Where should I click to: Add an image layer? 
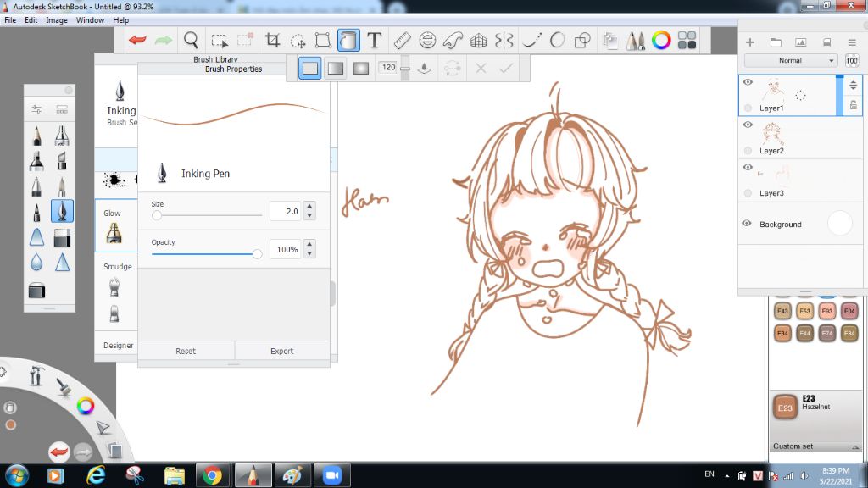pyautogui.click(x=800, y=42)
